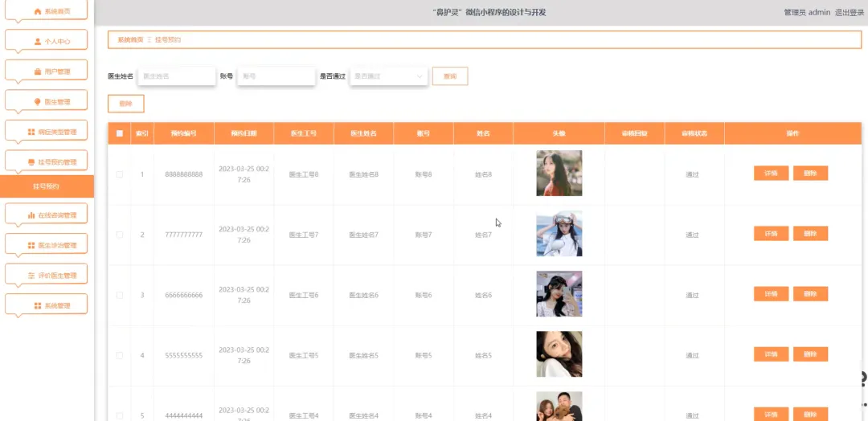Click the avatar photo in 姓名8 row
The width and height of the screenshot is (868, 421).
559,174
